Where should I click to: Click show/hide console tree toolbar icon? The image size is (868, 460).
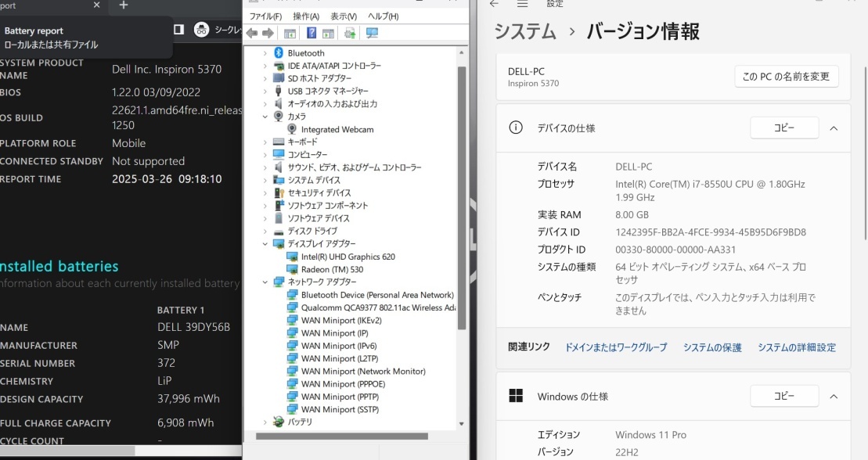point(290,34)
